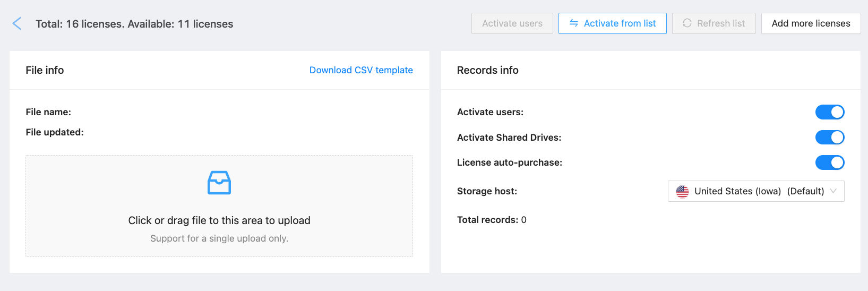Open the Storage host dropdown
Viewport: 868px width, 291px height.
[756, 191]
